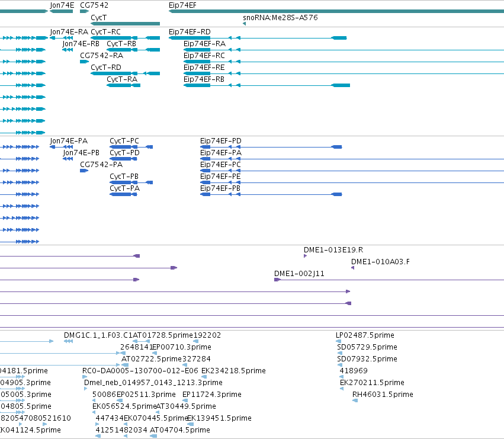This screenshot has width=504, height=439.
Task: Select protein CycT-PC
Action: point(124,141)
